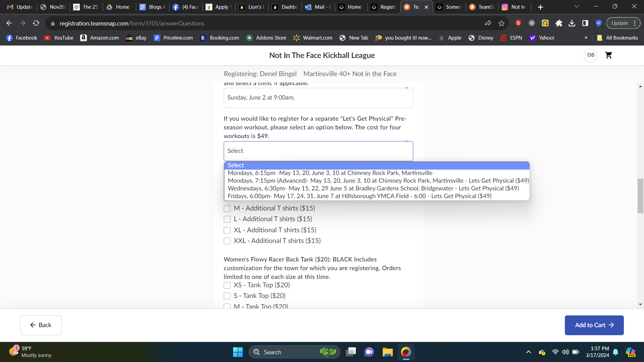
Task: Share this page using the share icon
Action: click(488, 23)
